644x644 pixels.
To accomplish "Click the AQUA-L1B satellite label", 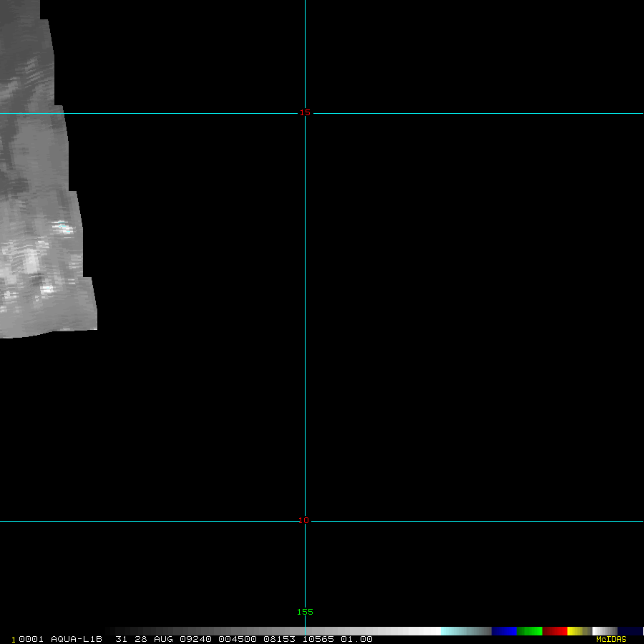I will point(77,639).
